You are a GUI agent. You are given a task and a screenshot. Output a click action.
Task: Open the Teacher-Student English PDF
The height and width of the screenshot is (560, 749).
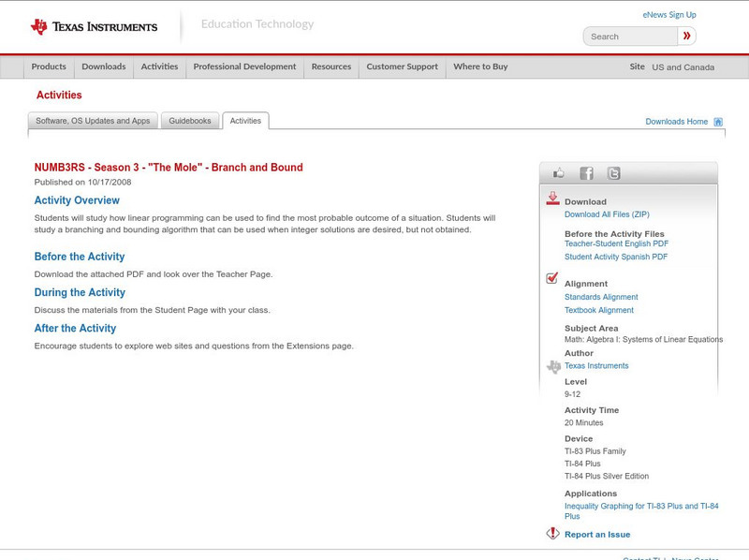click(616, 243)
